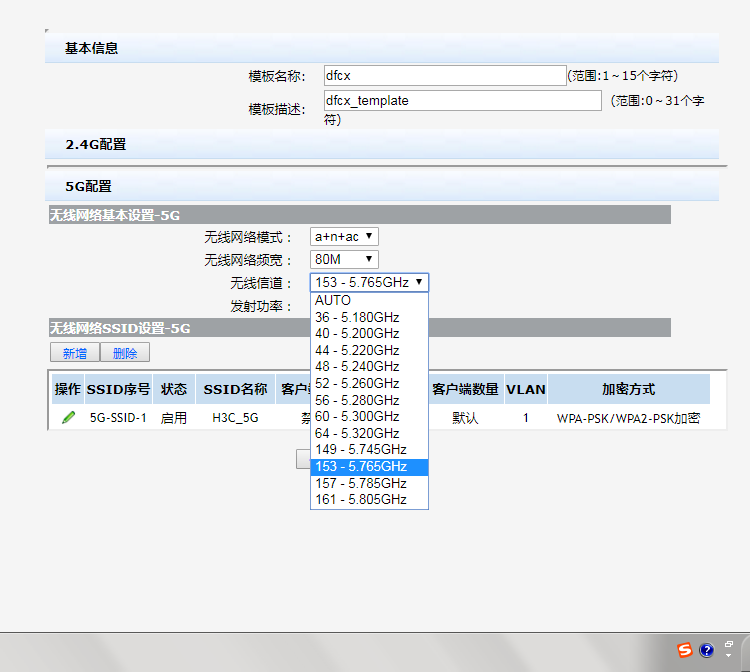This screenshot has width=750, height=672.
Task: Select channel 48 - 5.240GHz
Action: (369, 366)
